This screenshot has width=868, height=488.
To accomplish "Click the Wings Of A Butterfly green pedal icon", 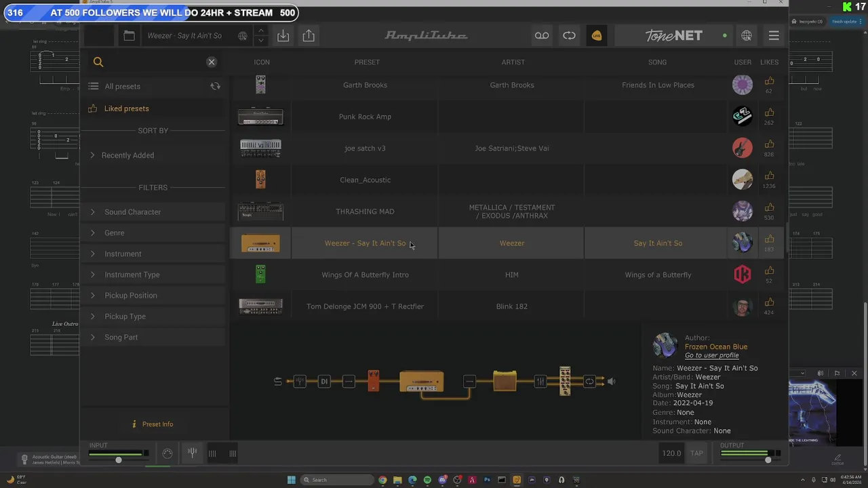I will (x=260, y=274).
